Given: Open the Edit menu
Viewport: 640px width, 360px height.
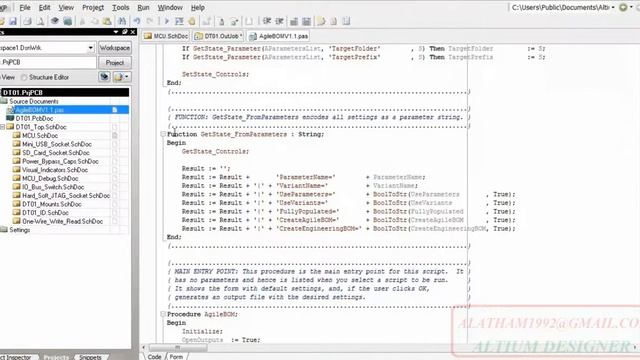Looking at the screenshot, I should 44,7.
